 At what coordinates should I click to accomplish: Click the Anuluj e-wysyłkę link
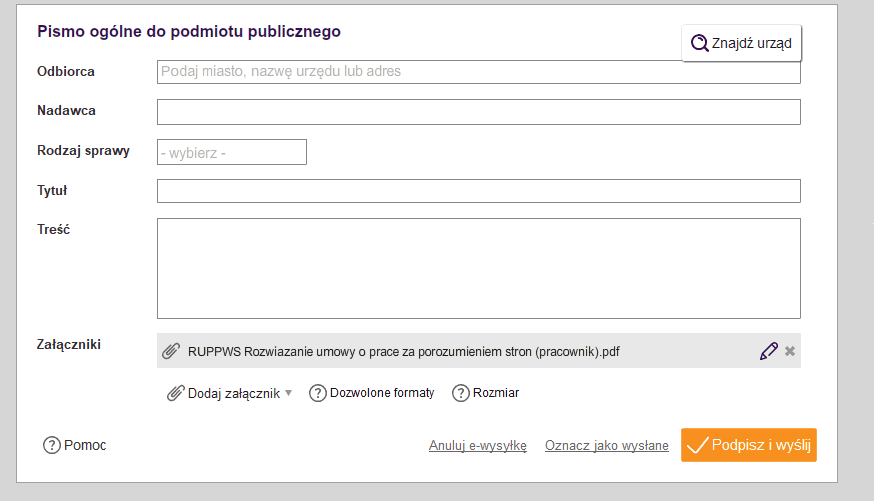[477, 446]
